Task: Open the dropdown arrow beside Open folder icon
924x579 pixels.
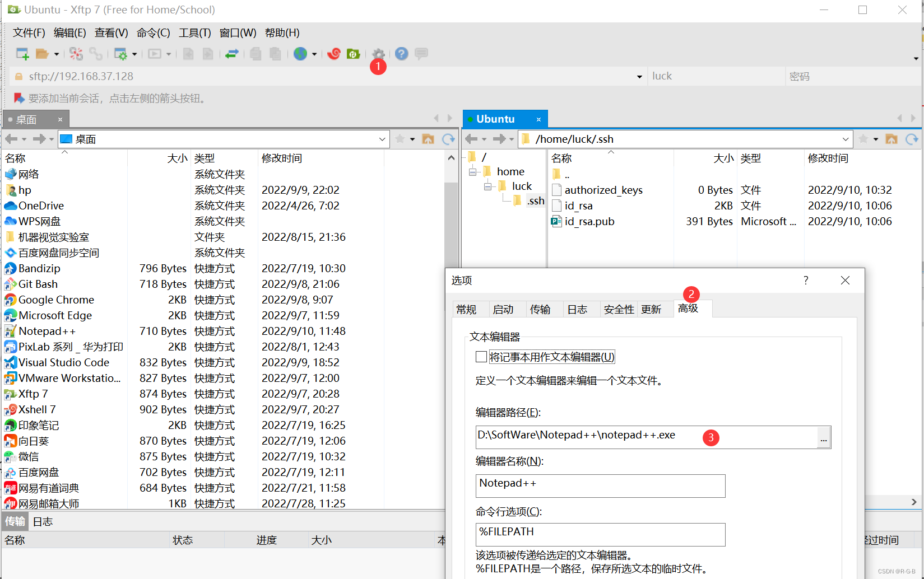Action: coord(57,54)
